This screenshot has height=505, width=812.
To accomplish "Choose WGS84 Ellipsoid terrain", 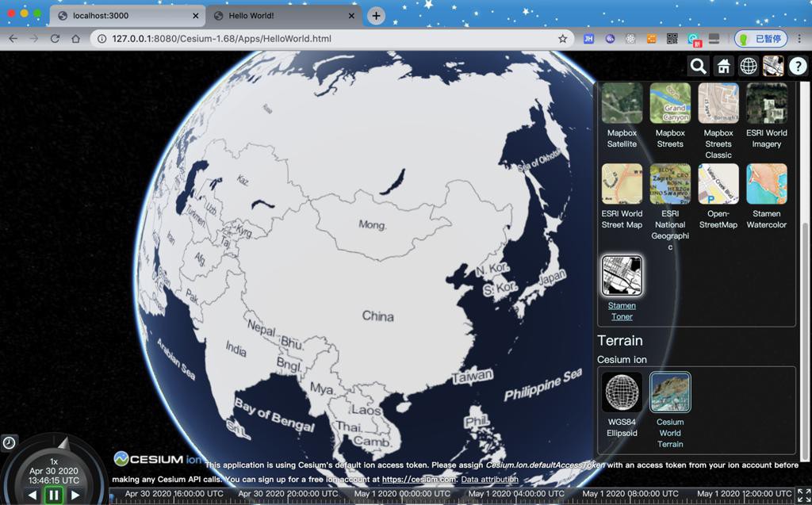I will click(622, 392).
